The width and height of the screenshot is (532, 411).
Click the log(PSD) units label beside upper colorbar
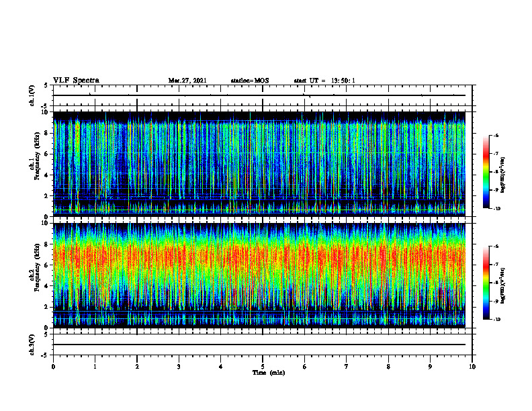click(x=503, y=175)
